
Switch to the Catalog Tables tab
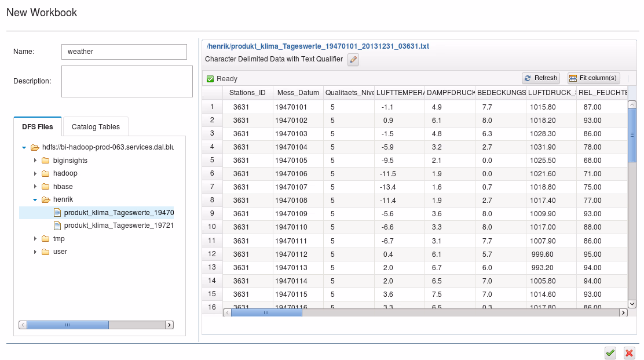coord(96,127)
